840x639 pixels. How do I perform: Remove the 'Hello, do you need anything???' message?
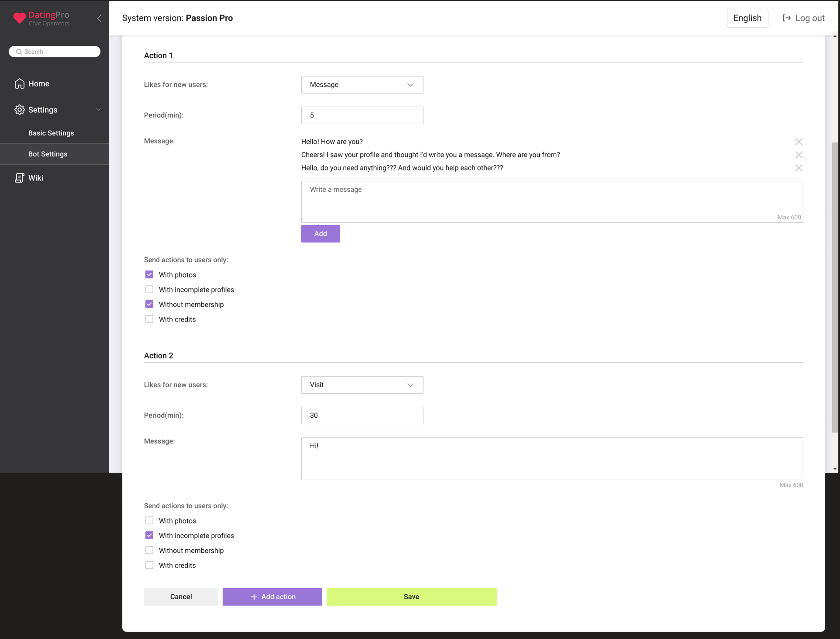click(x=799, y=168)
